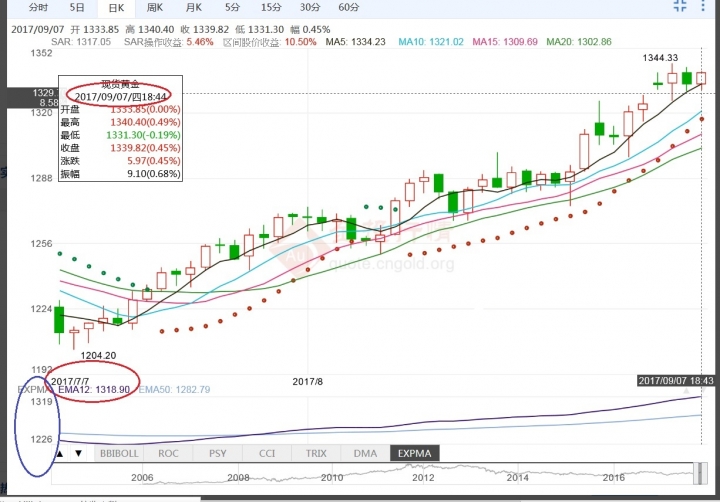Show the ROC indicator
Viewport: 720px width, 502px height.
tap(167, 454)
